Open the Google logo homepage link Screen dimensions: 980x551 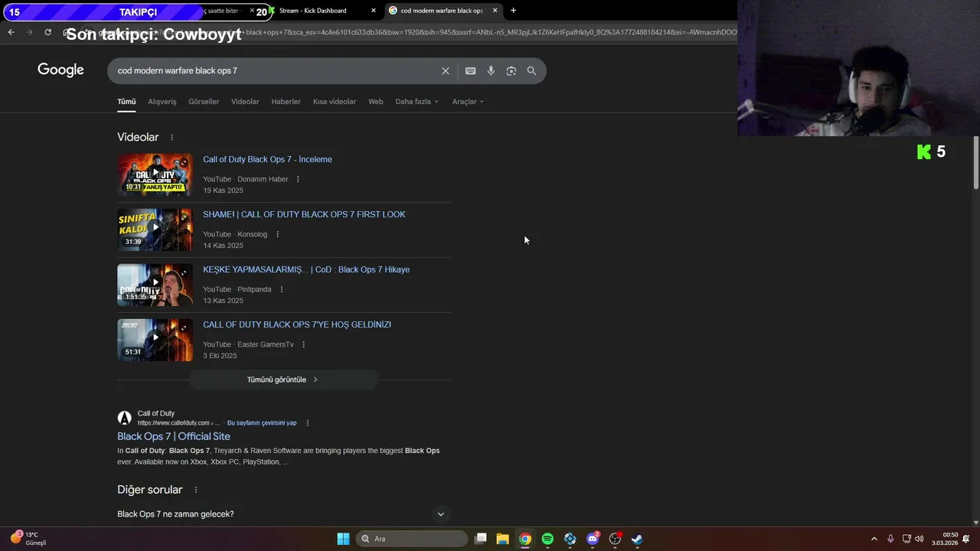click(60, 70)
